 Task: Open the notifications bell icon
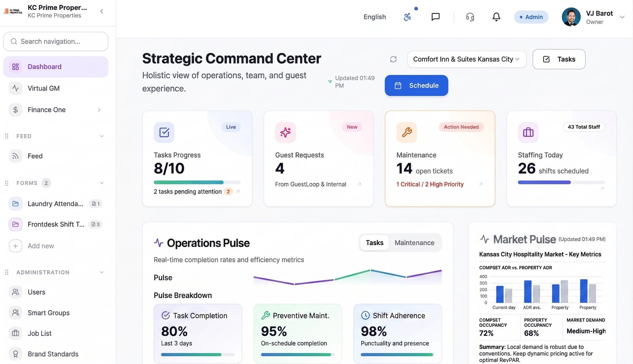(496, 17)
